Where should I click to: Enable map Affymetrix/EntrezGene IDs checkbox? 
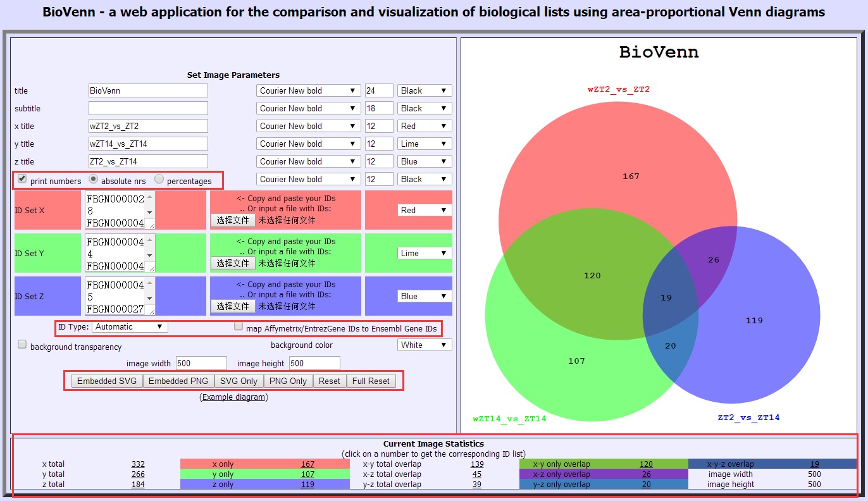click(x=239, y=326)
